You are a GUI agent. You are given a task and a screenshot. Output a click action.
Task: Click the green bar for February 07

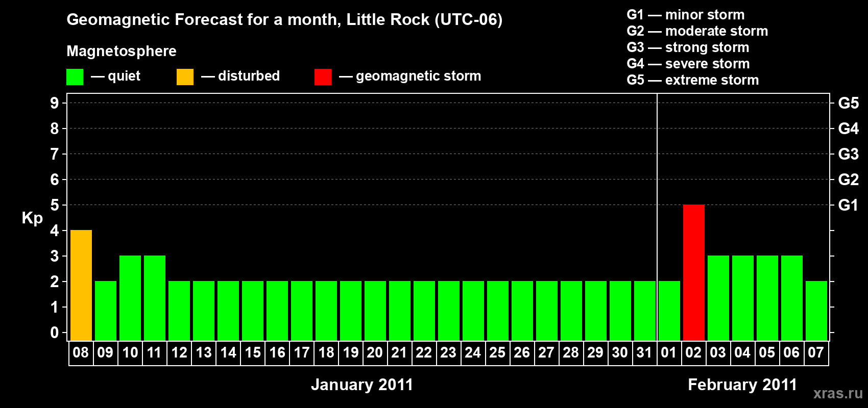[x=816, y=311]
